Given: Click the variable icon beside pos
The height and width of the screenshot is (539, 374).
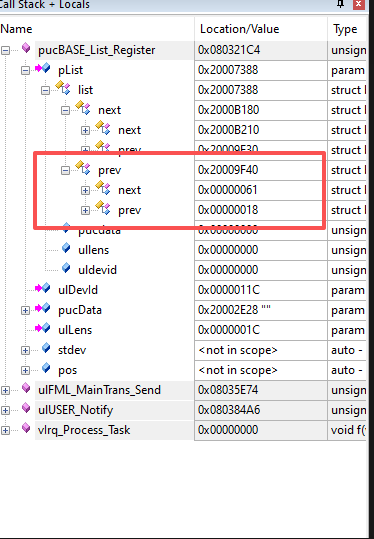Looking at the screenshot, I should click(46, 367).
